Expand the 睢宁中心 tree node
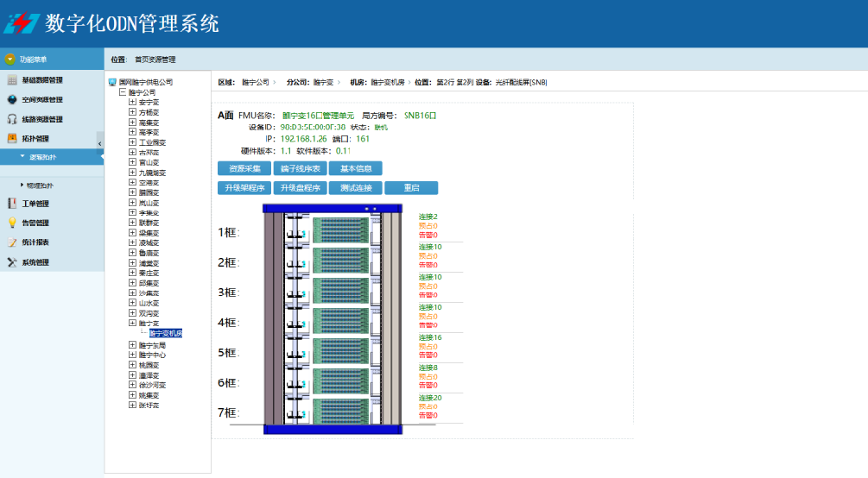868x478 pixels. pos(132,355)
